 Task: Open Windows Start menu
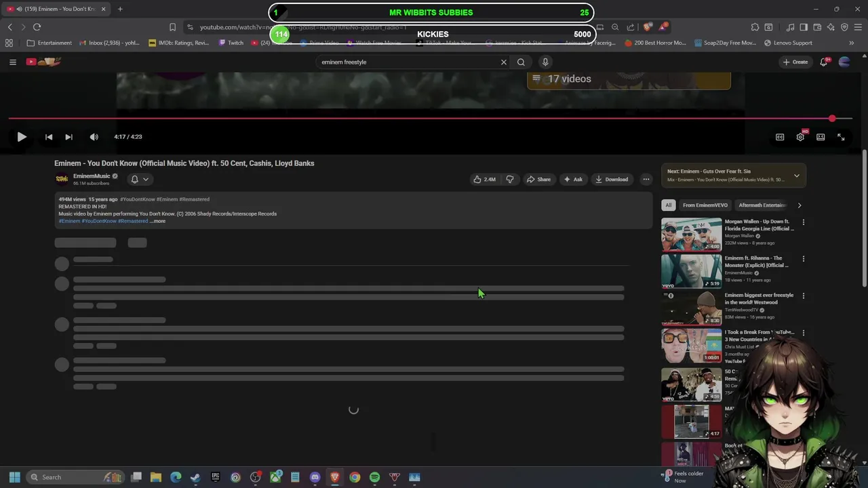pyautogui.click(x=14, y=477)
